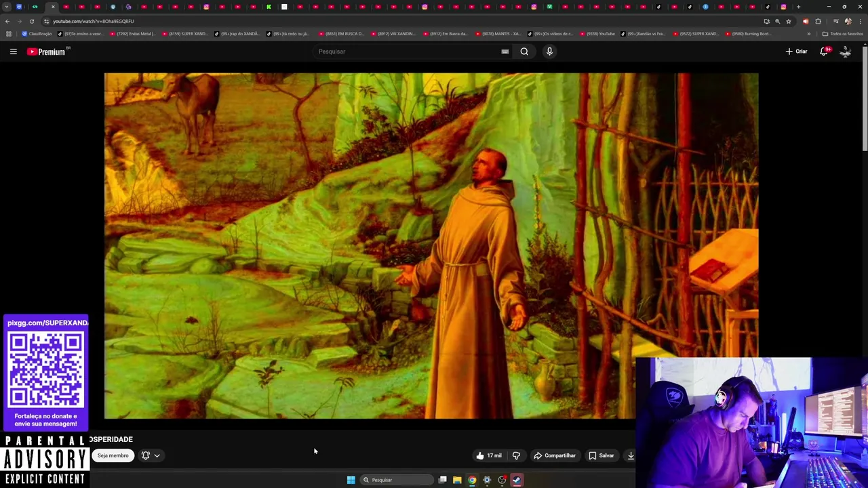Open the media control icon in toolbar
The image size is (868, 488).
(835, 21)
